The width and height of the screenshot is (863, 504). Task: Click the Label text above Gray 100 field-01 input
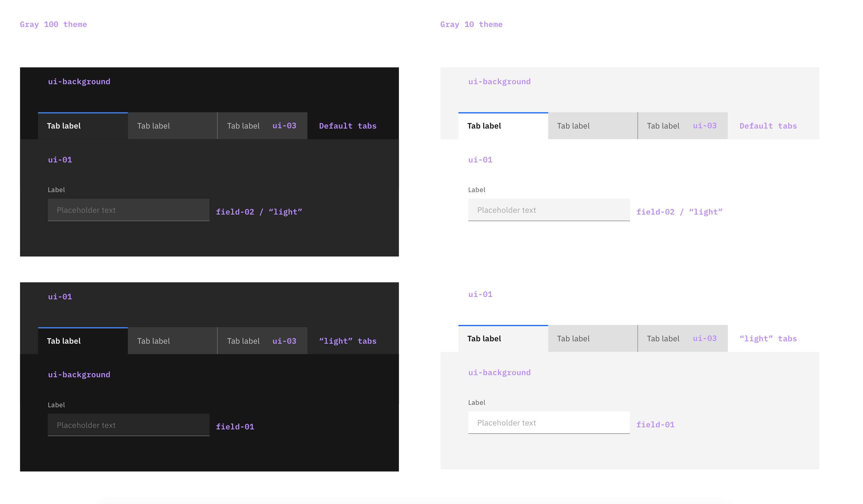point(56,405)
